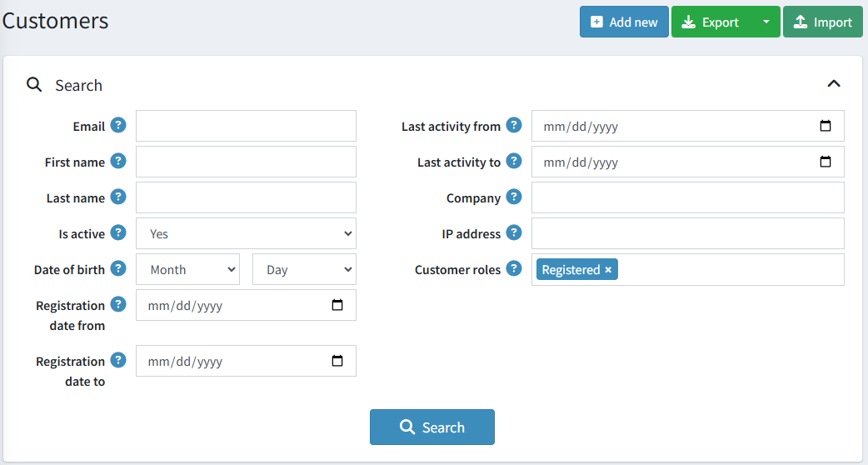This screenshot has width=868, height=465.
Task: Open calendar picker for Registration date from
Action: point(337,305)
